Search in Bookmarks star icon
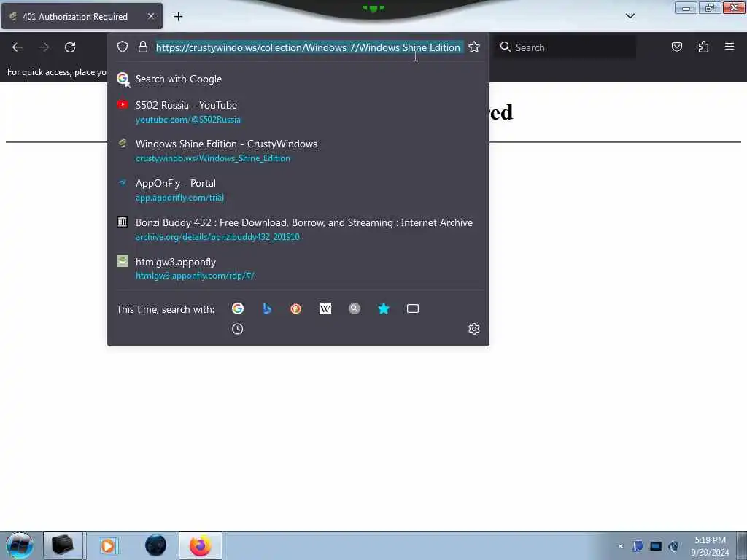This screenshot has width=747, height=560. [x=384, y=308]
